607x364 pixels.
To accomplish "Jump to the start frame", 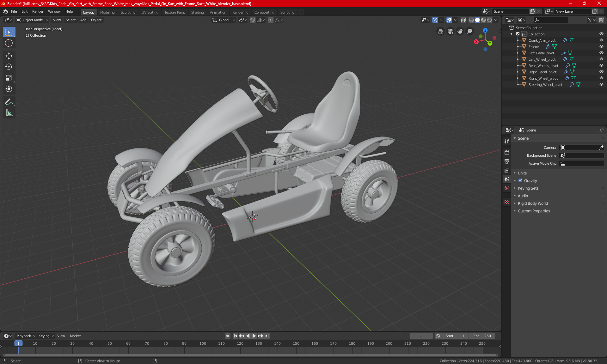I will tap(235, 336).
